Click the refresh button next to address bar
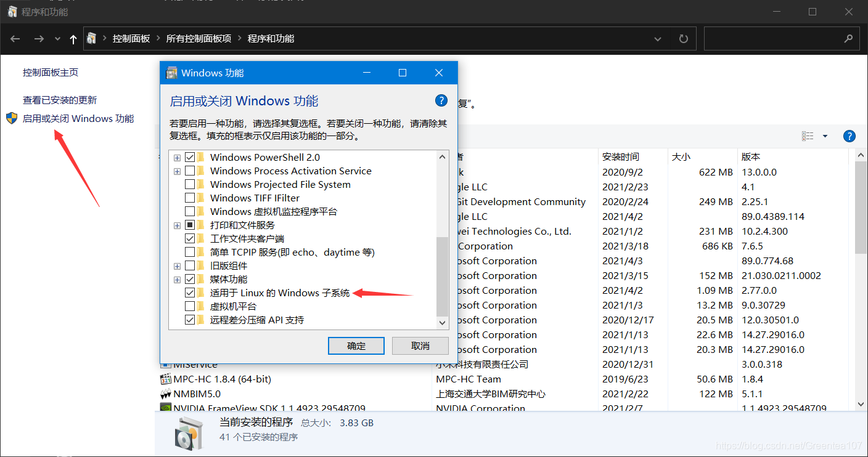 coord(683,39)
